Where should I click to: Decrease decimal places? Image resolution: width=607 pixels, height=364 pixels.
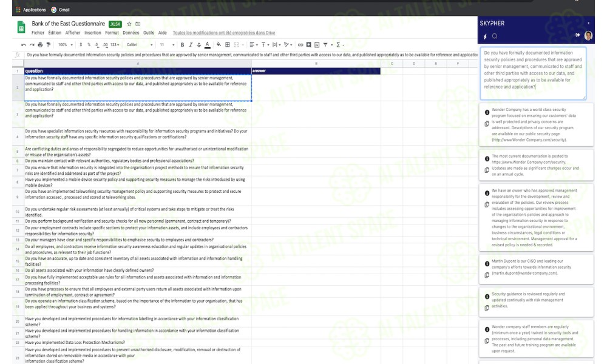97,45
